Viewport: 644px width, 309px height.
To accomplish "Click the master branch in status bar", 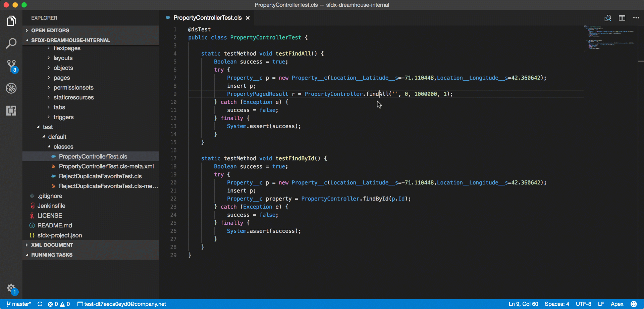I will tap(19, 304).
